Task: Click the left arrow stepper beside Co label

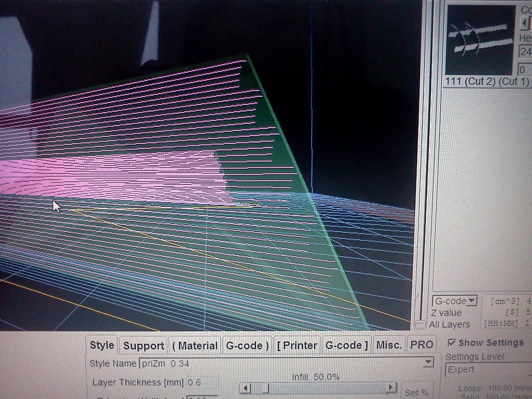Action: tap(524, 23)
